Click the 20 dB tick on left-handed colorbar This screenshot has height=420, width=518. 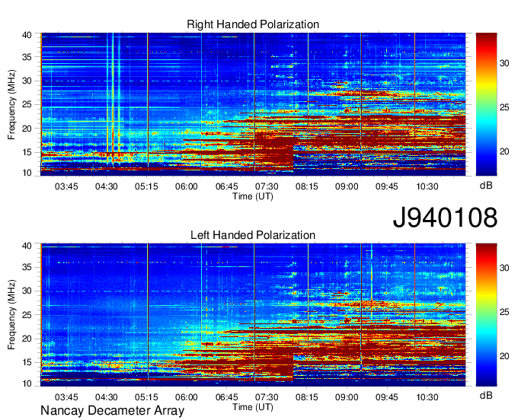[x=504, y=356]
